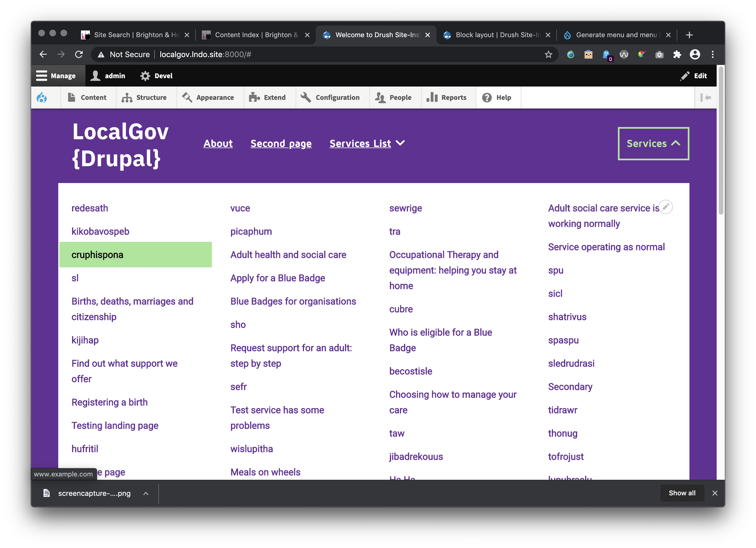756x548 pixels.
Task: Open the Structure admin menu
Action: [144, 98]
